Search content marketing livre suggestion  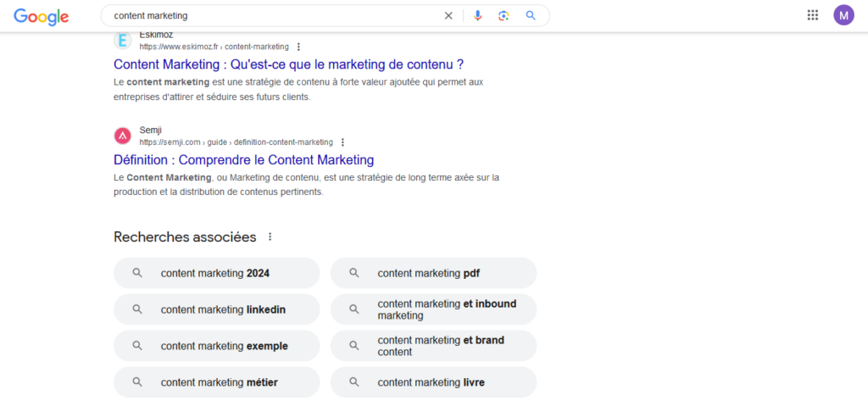433,382
